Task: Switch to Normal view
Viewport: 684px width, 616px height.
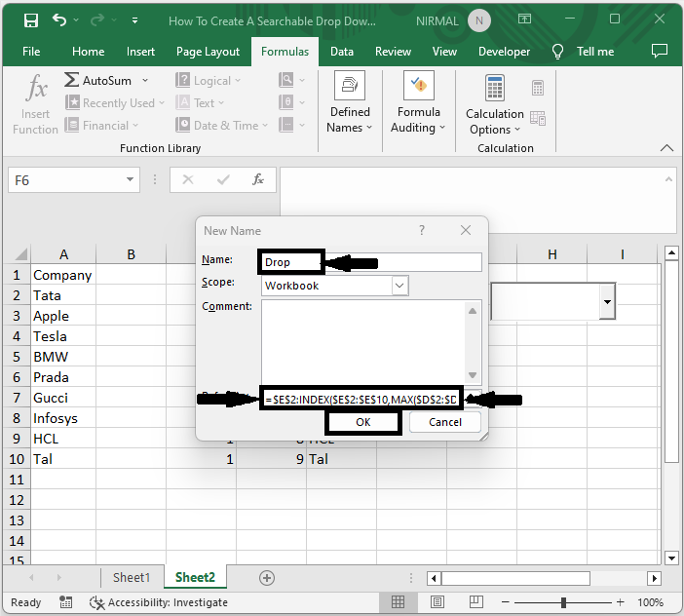Action: click(x=398, y=602)
